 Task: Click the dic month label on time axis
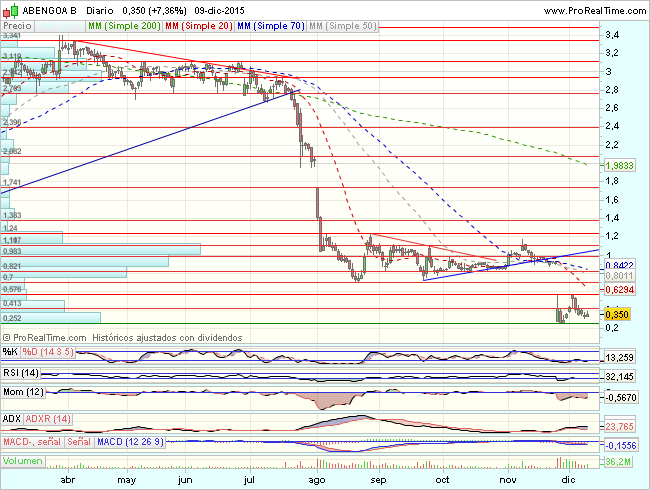568,480
